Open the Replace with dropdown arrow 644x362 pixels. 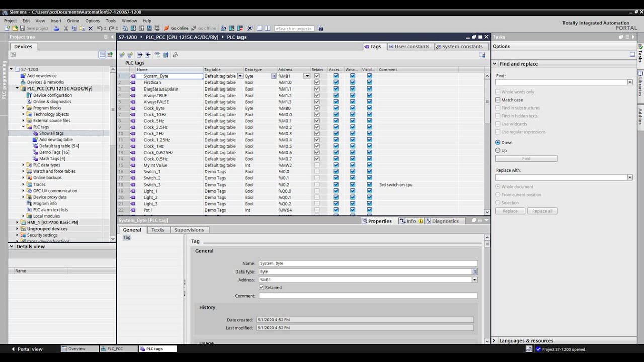pyautogui.click(x=629, y=177)
